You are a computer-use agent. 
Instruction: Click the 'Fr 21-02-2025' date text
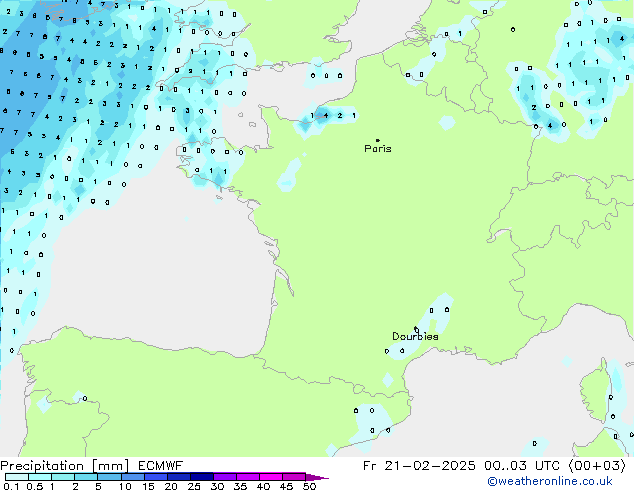[419, 466]
